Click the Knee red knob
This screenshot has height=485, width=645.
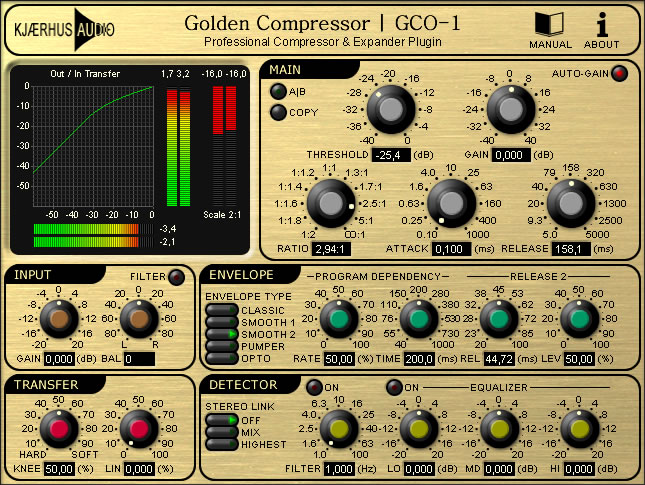click(59, 429)
